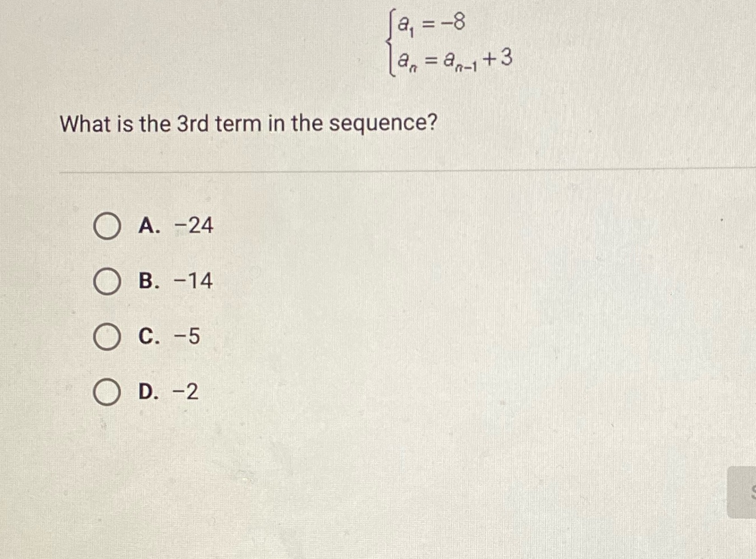Select the unchecked circle next to option B

tap(106, 281)
